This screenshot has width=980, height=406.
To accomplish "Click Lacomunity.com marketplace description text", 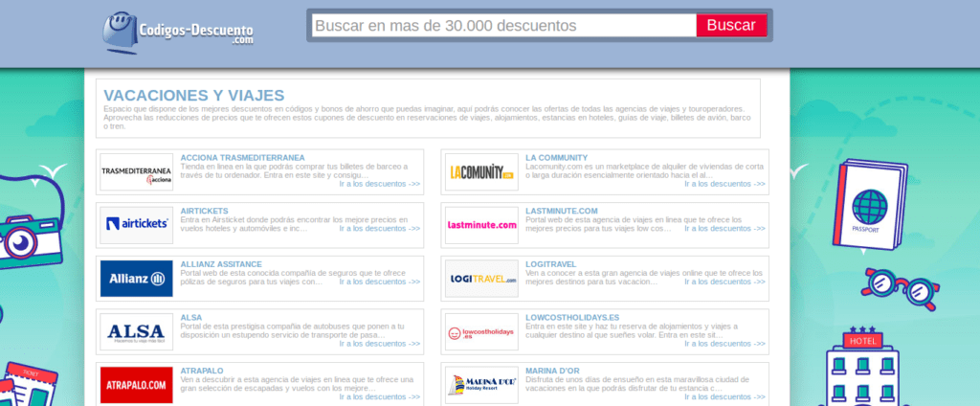I will pos(644,170).
